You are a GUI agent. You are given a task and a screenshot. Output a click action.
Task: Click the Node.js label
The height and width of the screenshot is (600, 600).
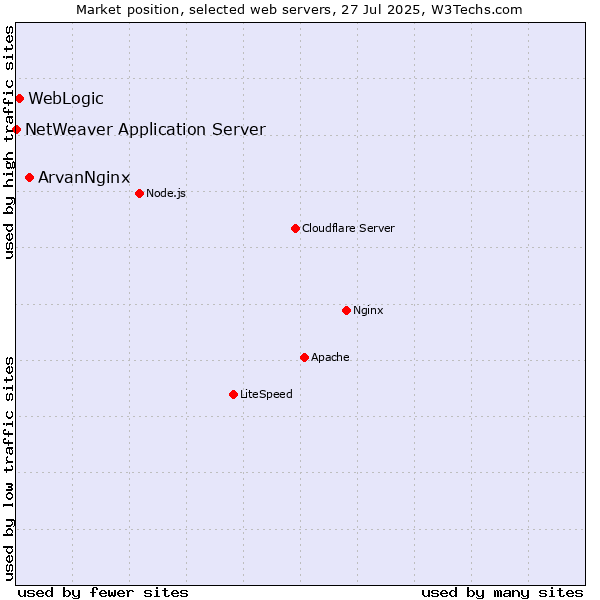coord(166,194)
